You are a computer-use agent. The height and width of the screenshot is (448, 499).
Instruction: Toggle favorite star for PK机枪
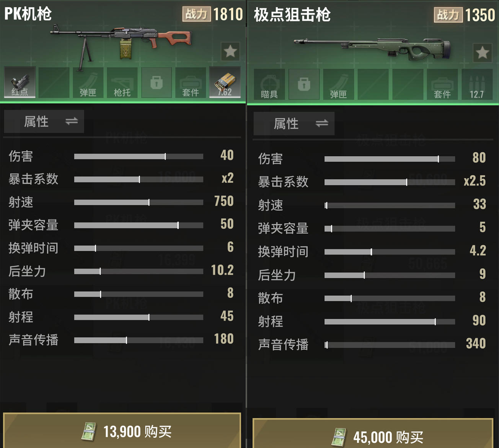tap(230, 51)
